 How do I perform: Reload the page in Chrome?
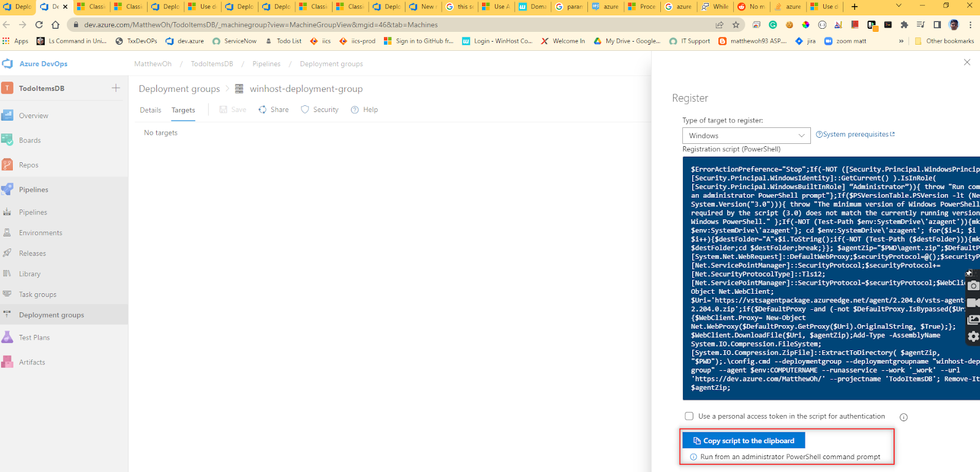(39, 24)
